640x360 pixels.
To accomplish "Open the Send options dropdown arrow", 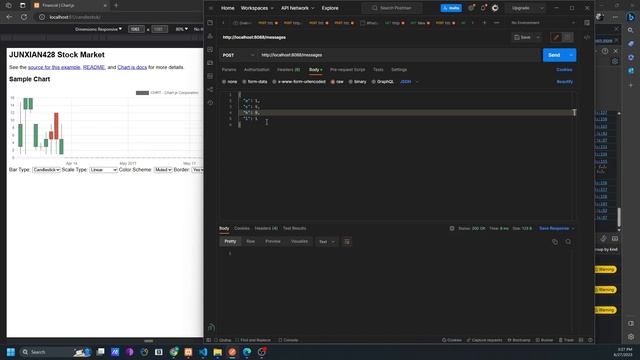I will point(571,55).
